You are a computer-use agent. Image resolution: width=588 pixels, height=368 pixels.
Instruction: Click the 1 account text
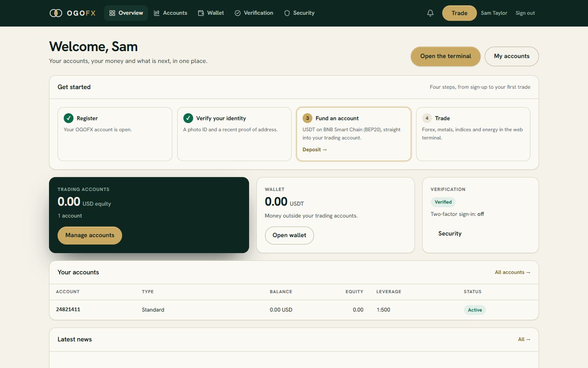pos(70,216)
